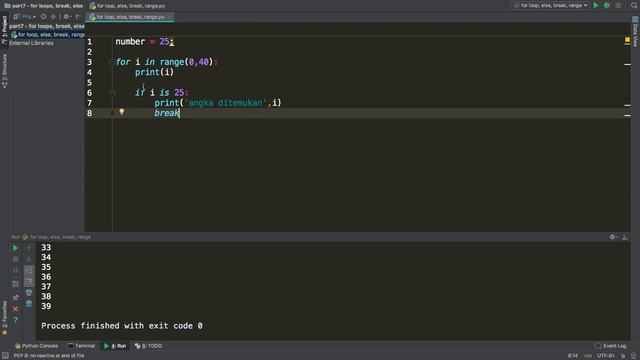
Task: Click breadcrumb part7 - for loops, break, else
Action: (x=43, y=6)
